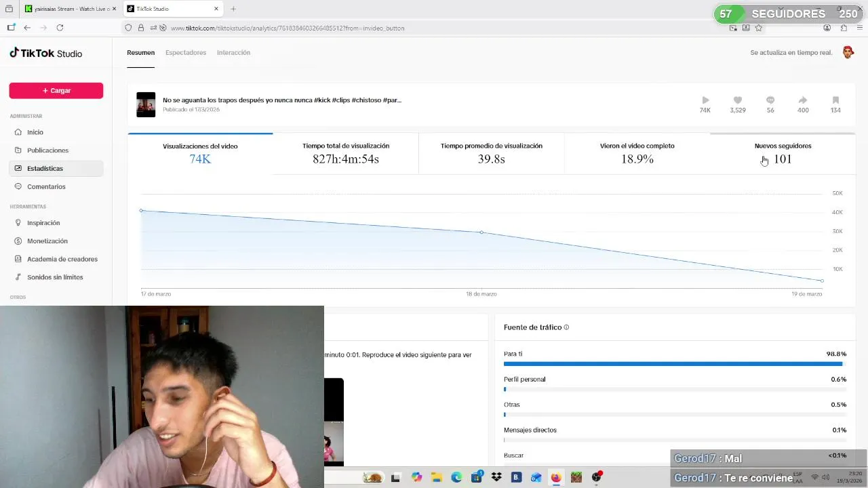Screen dimensions: 868x488
Task: Open Microsoft Store from the taskbar
Action: tap(477, 477)
